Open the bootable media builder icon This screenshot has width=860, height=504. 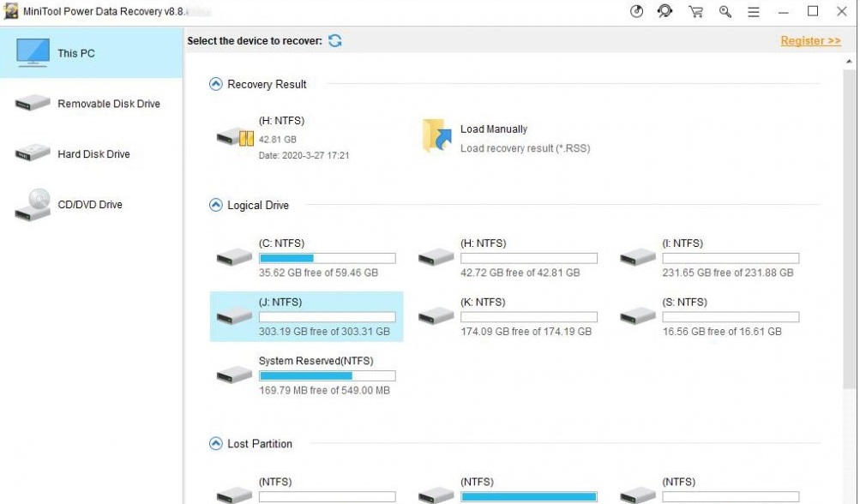(636, 11)
